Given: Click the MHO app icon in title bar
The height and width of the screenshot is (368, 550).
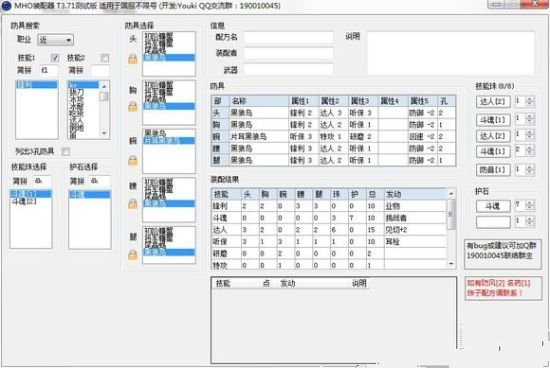Looking at the screenshot, I should coord(6,6).
